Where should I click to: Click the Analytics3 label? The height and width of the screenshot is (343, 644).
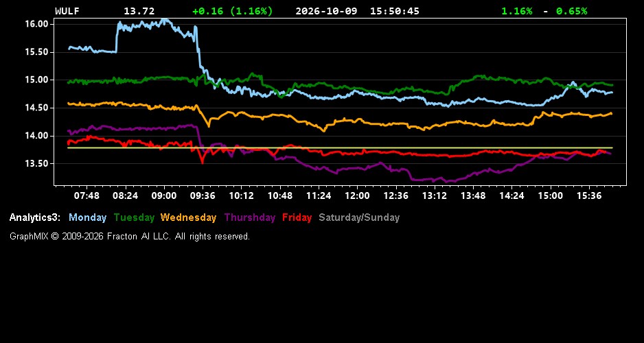click(x=35, y=218)
